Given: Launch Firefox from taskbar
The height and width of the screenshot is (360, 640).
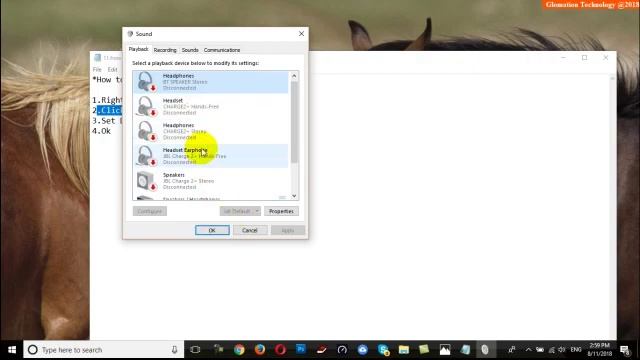Looking at the screenshot, I should point(260,350).
